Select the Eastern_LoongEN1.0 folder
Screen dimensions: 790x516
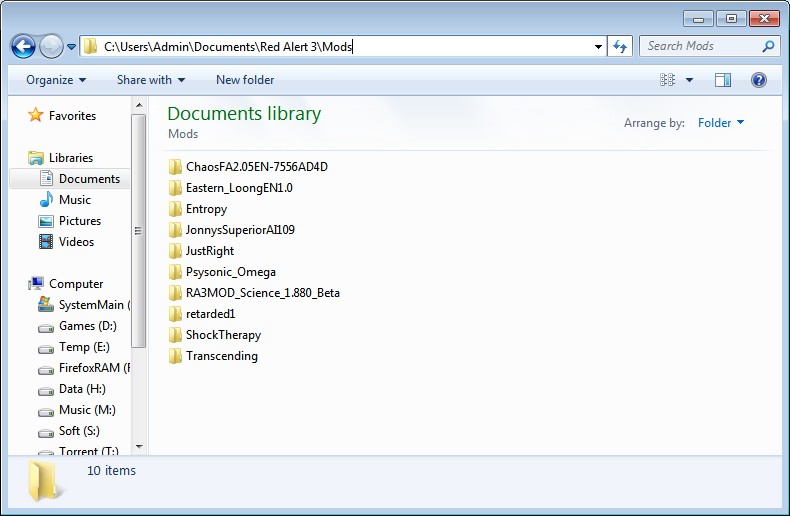[239, 188]
